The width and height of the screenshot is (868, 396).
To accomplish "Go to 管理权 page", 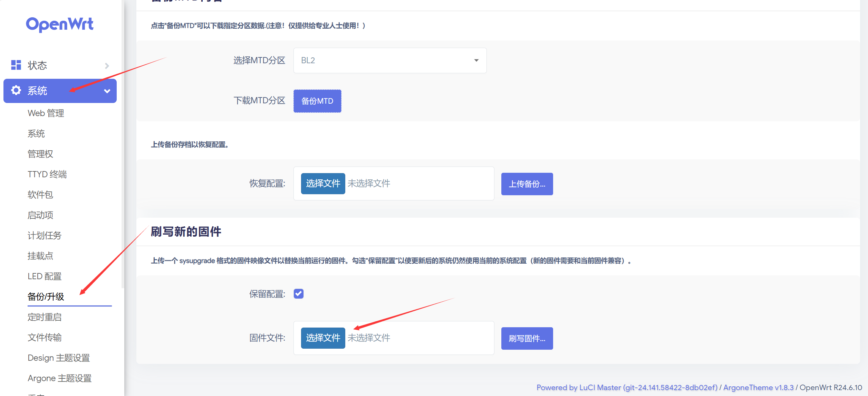I will click(x=40, y=154).
